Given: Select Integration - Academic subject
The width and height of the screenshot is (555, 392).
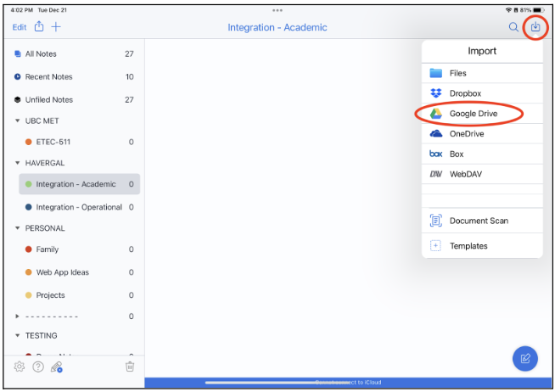Looking at the screenshot, I should 79,184.
